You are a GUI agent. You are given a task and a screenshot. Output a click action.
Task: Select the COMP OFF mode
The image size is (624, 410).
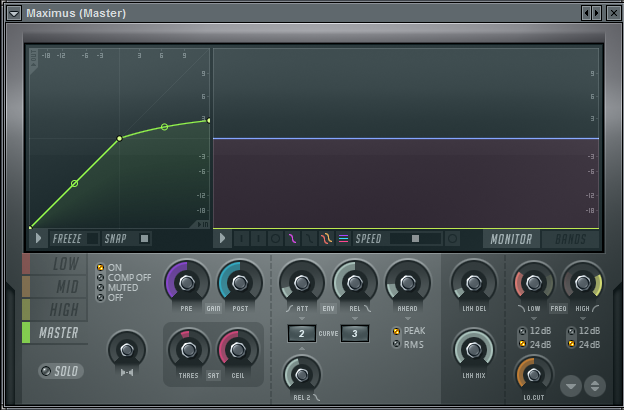tap(100, 277)
